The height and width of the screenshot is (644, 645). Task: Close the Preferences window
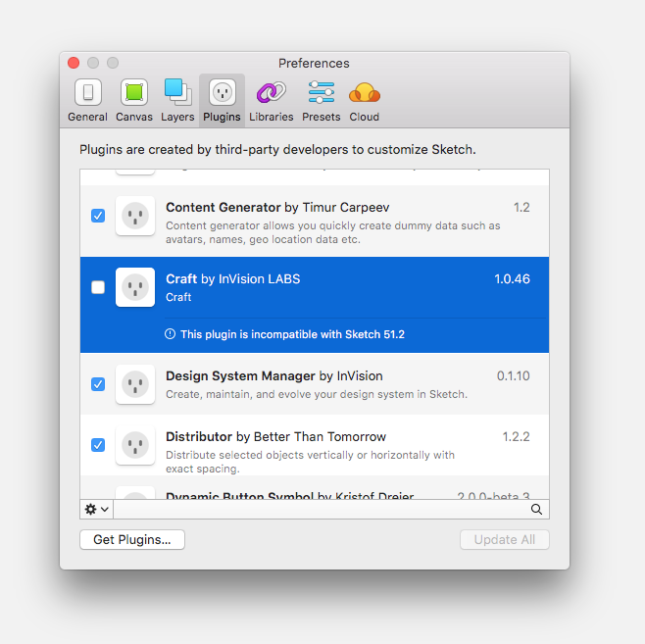74,63
